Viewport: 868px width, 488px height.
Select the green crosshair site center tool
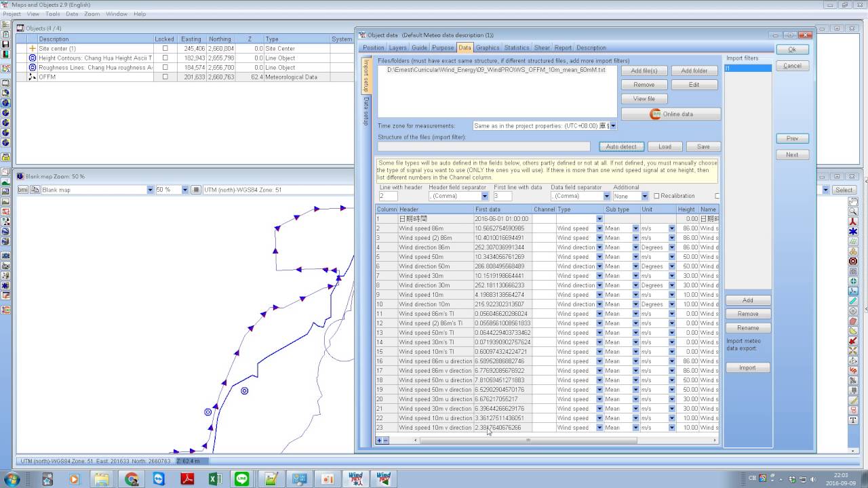click(x=853, y=281)
